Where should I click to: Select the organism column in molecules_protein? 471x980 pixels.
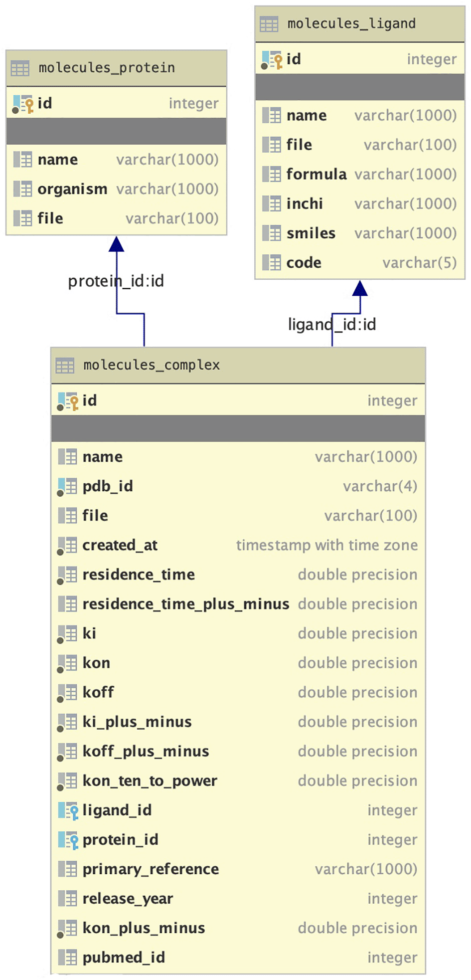pos(72,189)
